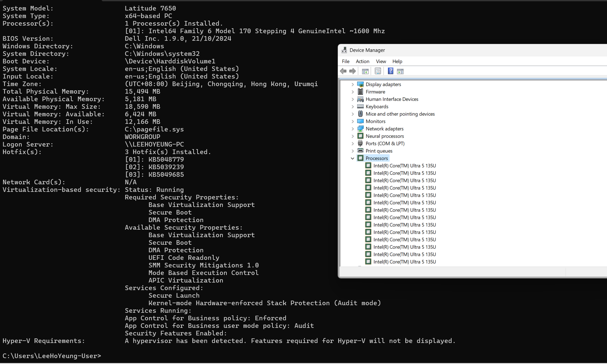607x364 pixels.
Task: Collapse the Processors tree branch
Action: click(353, 158)
